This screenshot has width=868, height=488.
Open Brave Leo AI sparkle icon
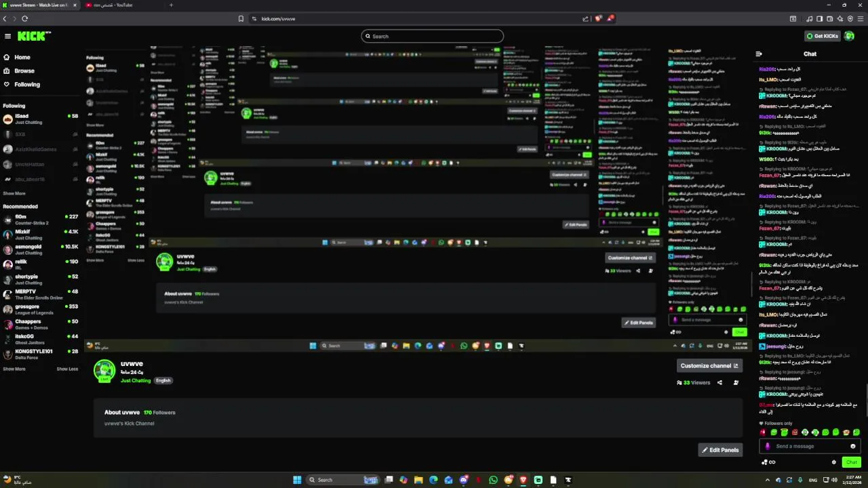click(x=840, y=19)
